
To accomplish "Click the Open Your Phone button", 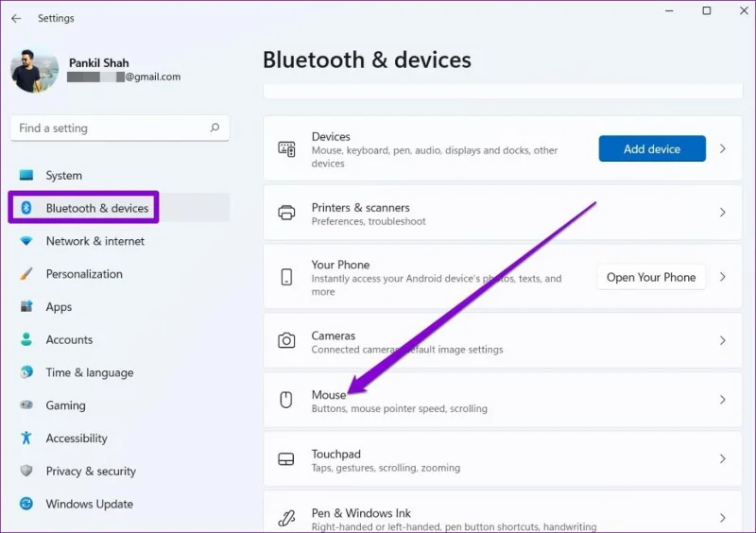I will (651, 277).
